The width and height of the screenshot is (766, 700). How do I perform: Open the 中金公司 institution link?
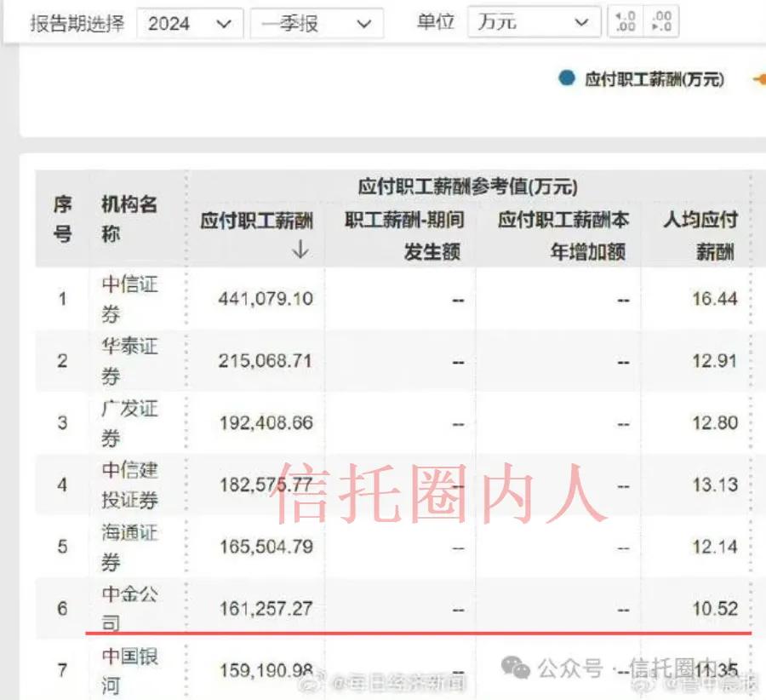[x=129, y=609]
